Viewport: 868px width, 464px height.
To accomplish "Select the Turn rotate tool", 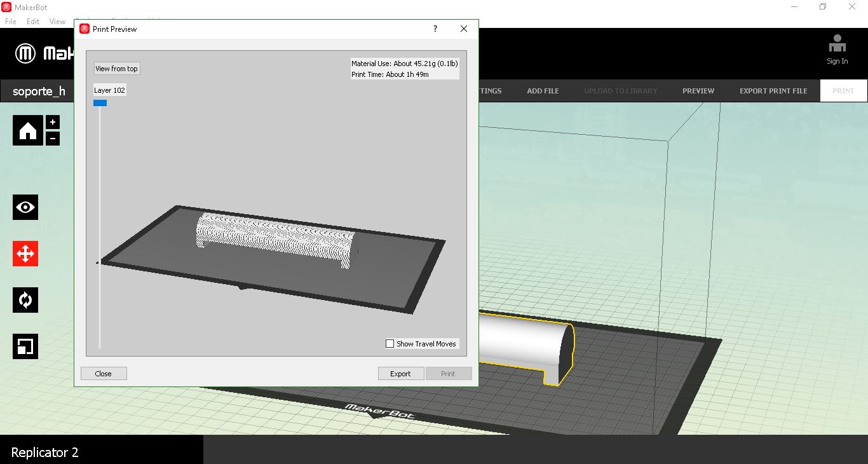I will point(25,300).
